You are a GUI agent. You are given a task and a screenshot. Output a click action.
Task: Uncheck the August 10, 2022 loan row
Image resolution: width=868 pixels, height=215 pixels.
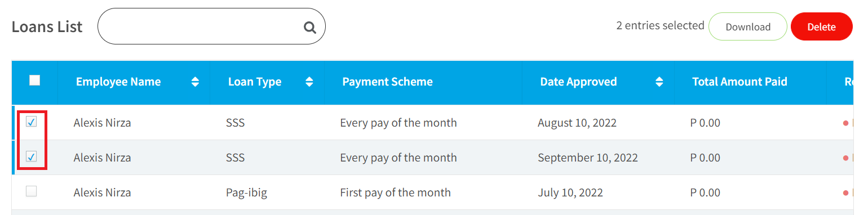click(32, 122)
